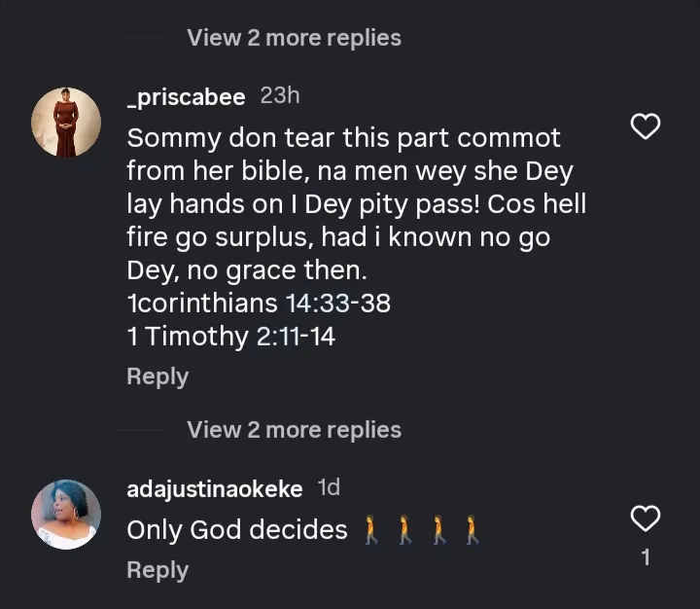Open the adajustinaokeke username link
Viewport: 700px width, 609px height.
click(x=215, y=488)
